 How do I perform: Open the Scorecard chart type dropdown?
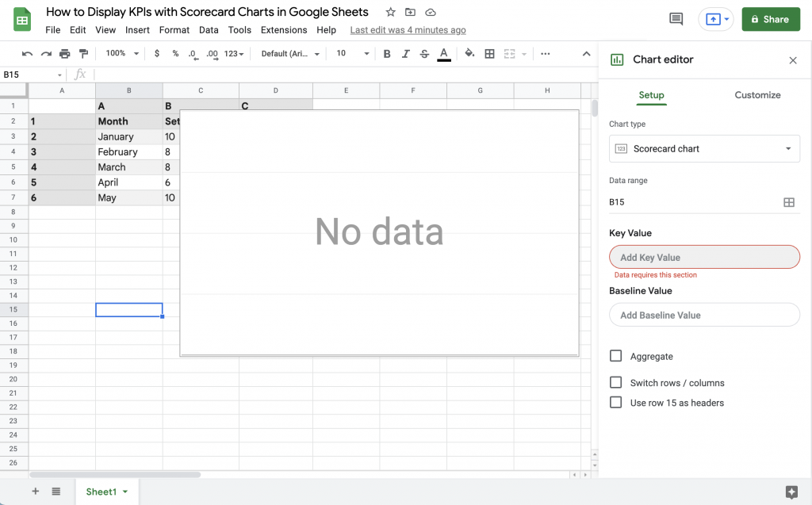tap(704, 148)
